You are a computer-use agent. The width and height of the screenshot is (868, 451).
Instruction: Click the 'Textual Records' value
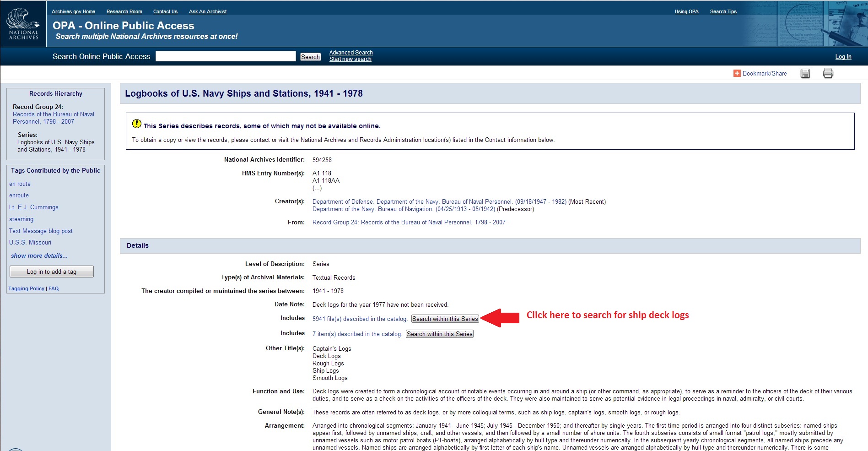point(334,278)
